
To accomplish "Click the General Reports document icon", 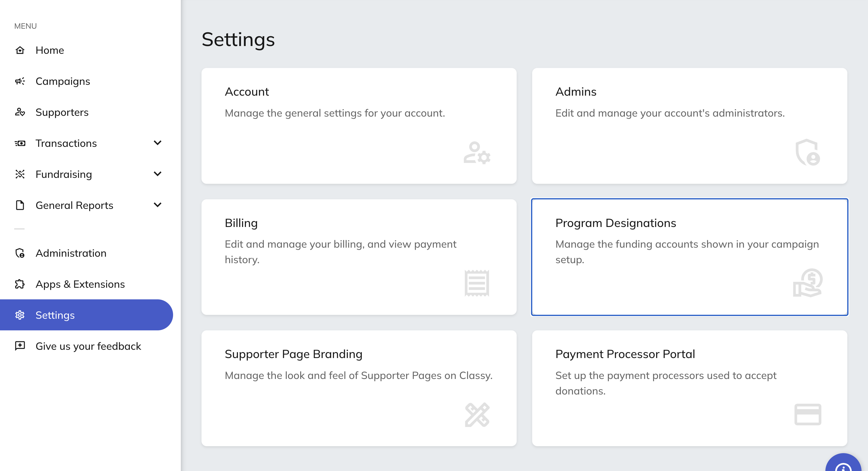I will 20,205.
